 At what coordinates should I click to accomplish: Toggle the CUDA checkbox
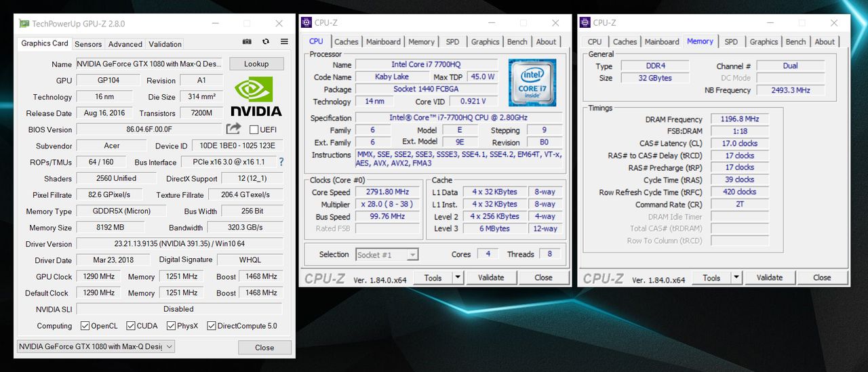pyautogui.click(x=130, y=326)
